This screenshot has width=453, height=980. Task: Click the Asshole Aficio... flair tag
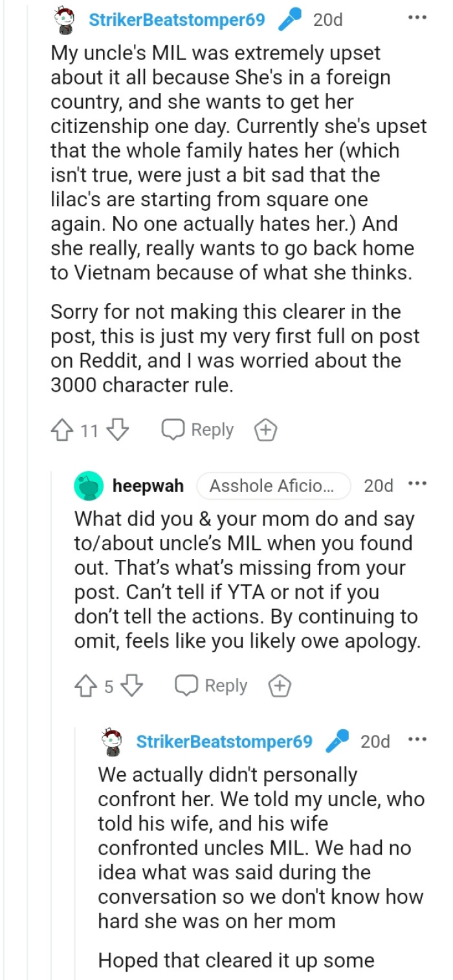pyautogui.click(x=272, y=486)
